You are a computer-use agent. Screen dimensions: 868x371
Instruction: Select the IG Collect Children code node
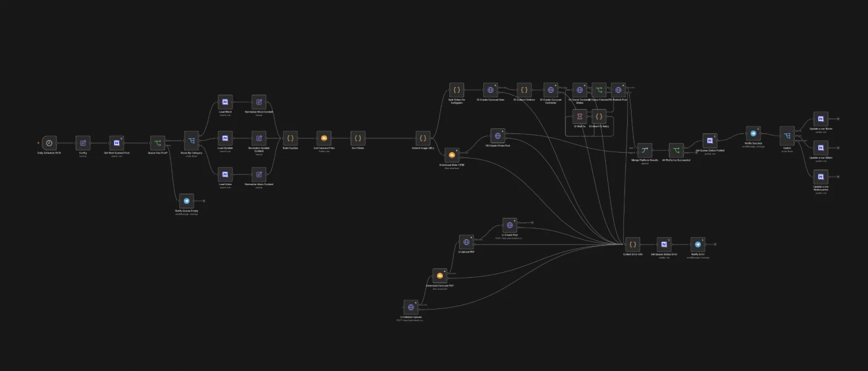pos(524,90)
